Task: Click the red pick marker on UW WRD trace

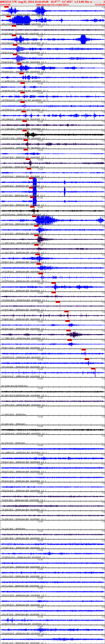Action: [84, 349]
